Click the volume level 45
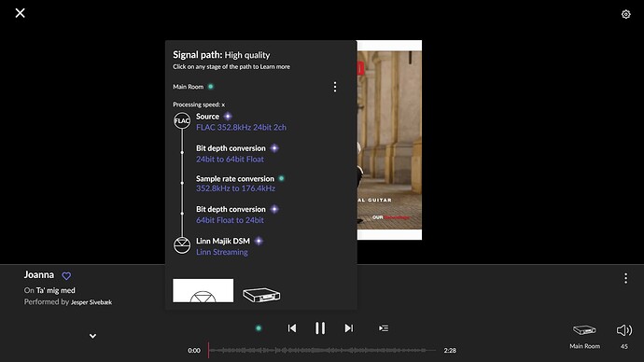 tap(623, 346)
